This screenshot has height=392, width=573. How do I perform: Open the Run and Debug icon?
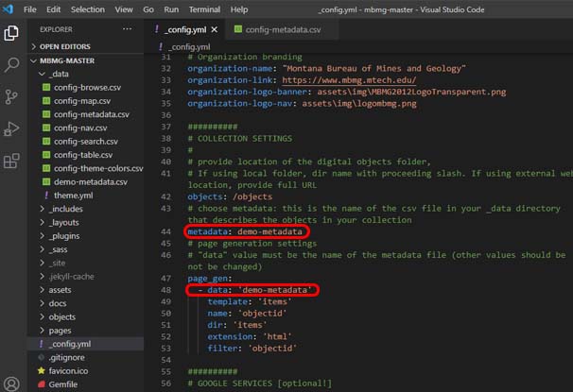point(12,128)
